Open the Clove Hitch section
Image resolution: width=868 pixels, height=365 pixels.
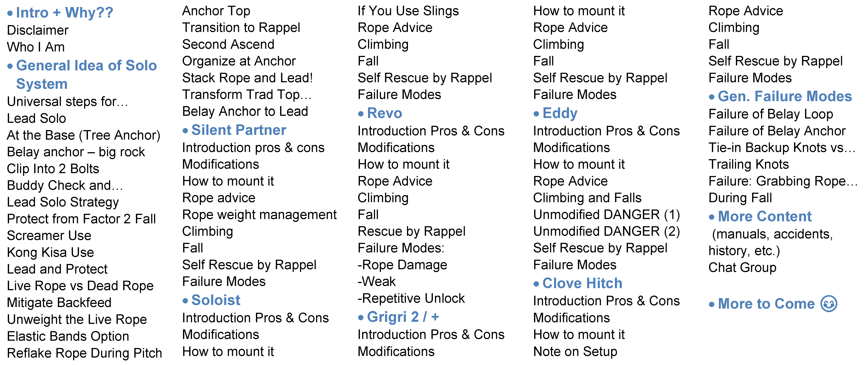[x=582, y=283]
